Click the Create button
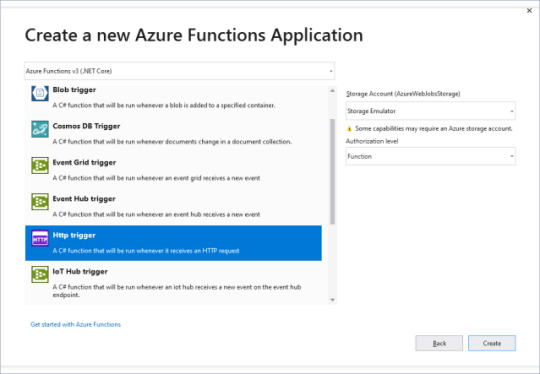The image size is (540, 374). click(492, 343)
